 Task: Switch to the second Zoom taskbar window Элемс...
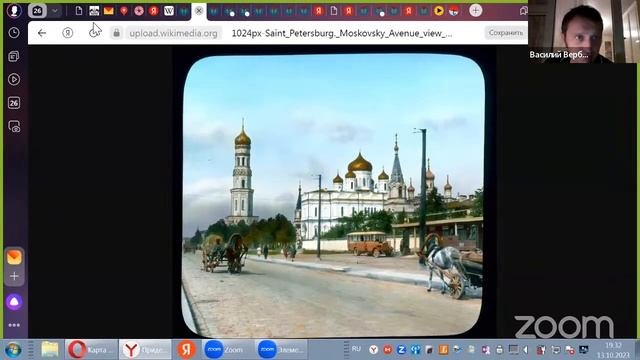pyautogui.click(x=282, y=350)
